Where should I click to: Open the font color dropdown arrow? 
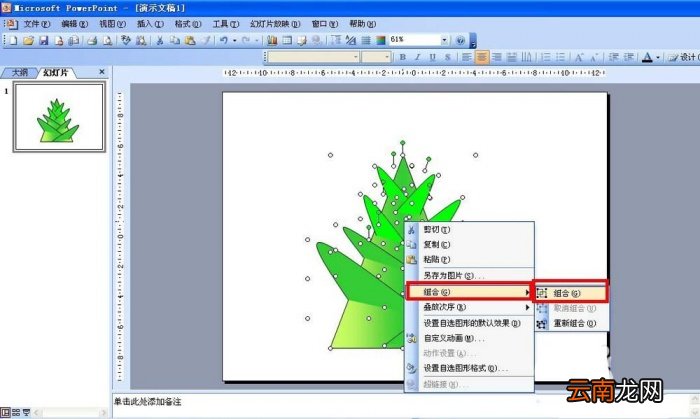pos(658,57)
